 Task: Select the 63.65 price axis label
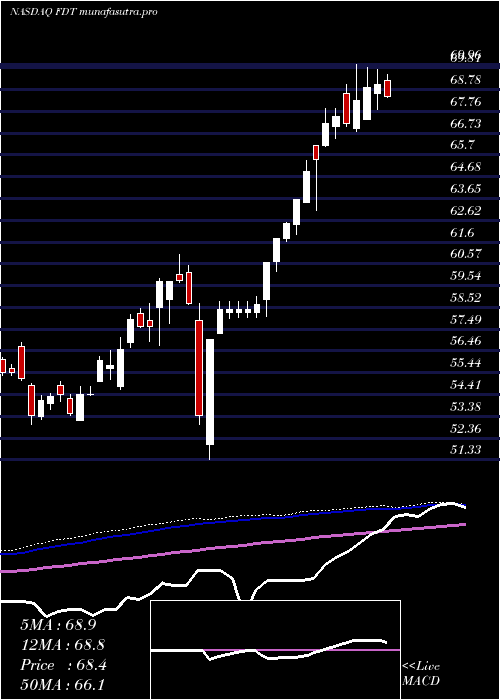[x=466, y=189]
